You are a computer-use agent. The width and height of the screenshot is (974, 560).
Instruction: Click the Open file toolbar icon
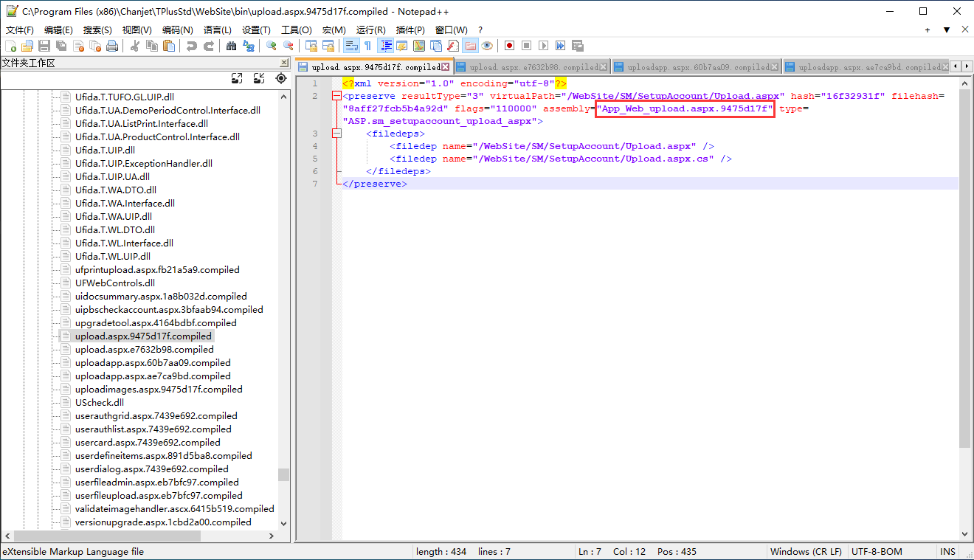pyautogui.click(x=27, y=46)
